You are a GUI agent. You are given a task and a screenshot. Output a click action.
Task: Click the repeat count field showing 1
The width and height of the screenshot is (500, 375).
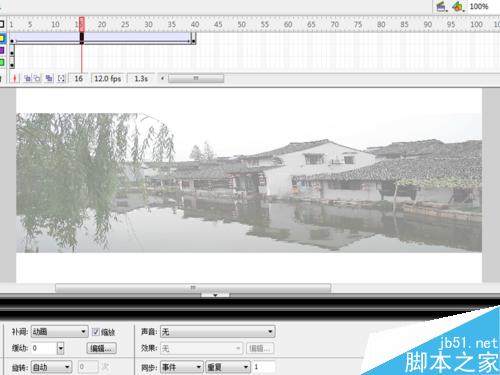[x=264, y=367]
